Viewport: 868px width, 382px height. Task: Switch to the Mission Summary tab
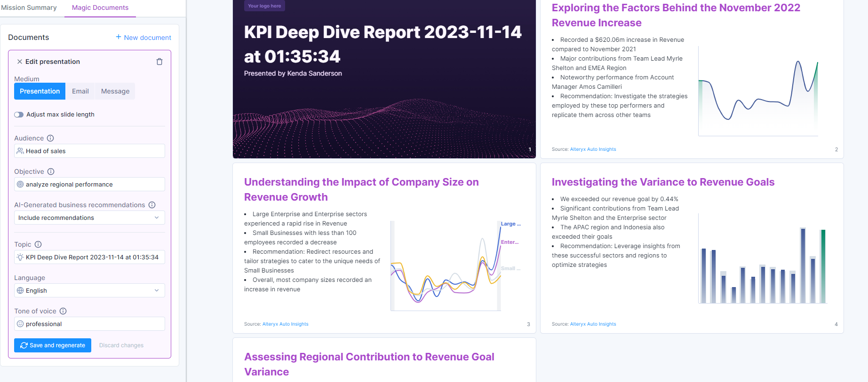pyautogui.click(x=29, y=8)
